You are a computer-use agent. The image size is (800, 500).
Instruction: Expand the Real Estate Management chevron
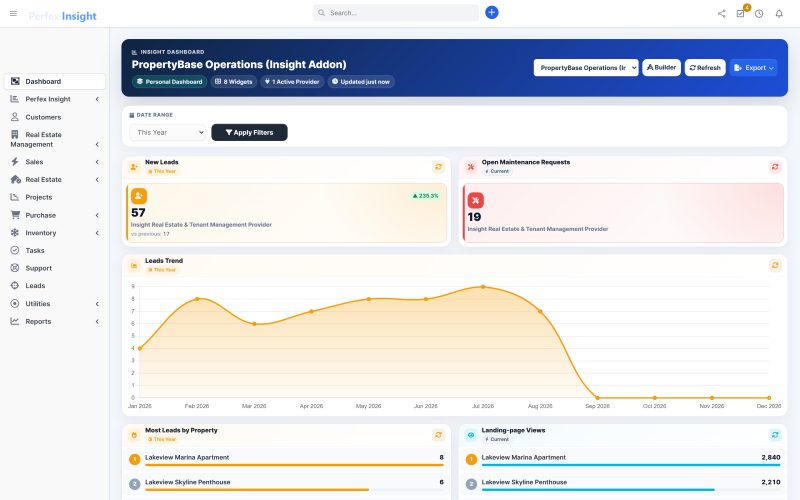97,144
